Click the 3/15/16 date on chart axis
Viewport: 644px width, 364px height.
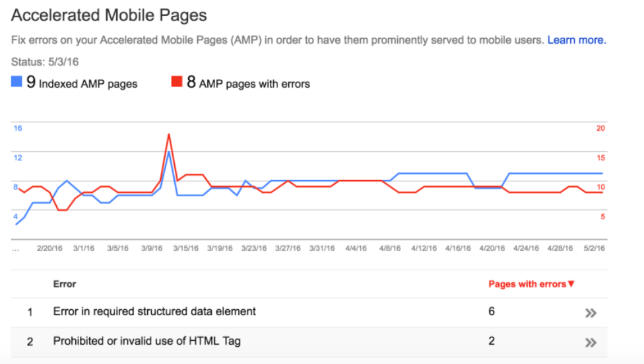[x=185, y=248]
